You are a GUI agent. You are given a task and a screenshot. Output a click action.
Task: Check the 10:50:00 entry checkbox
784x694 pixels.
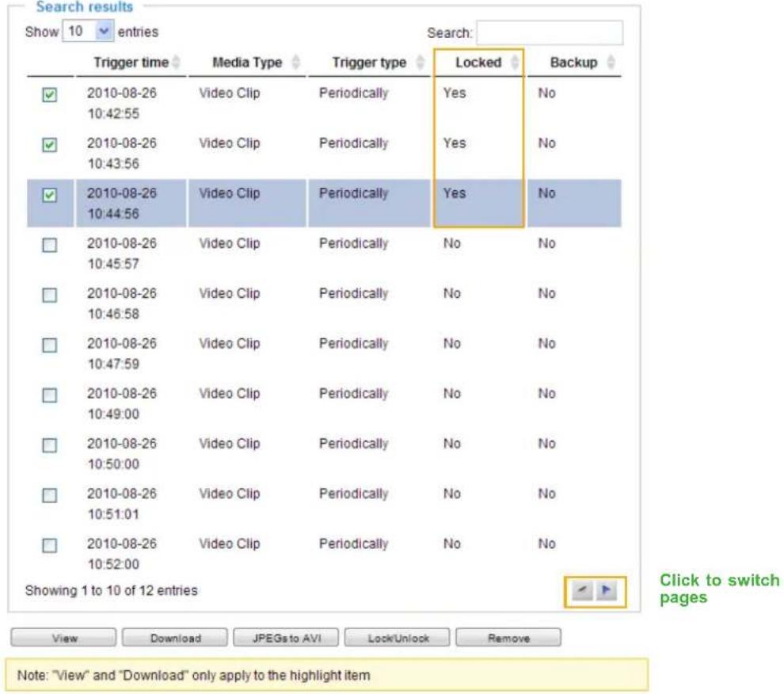[50, 444]
